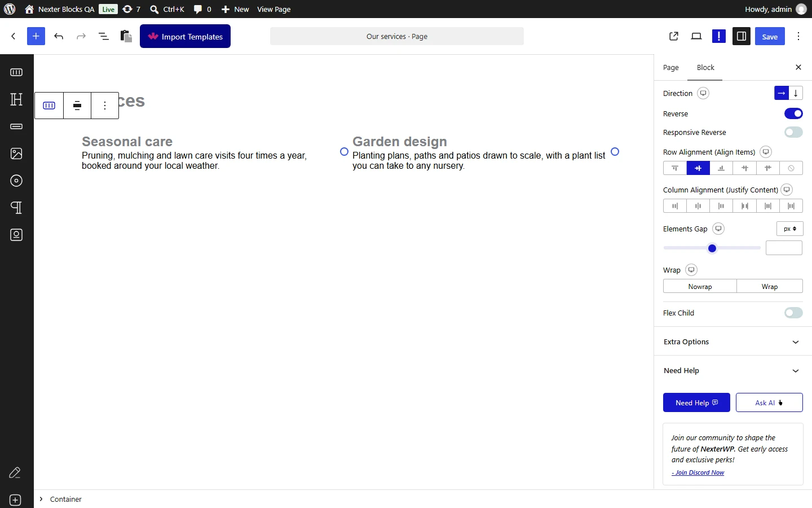Open page preview in new tab

tap(674, 36)
